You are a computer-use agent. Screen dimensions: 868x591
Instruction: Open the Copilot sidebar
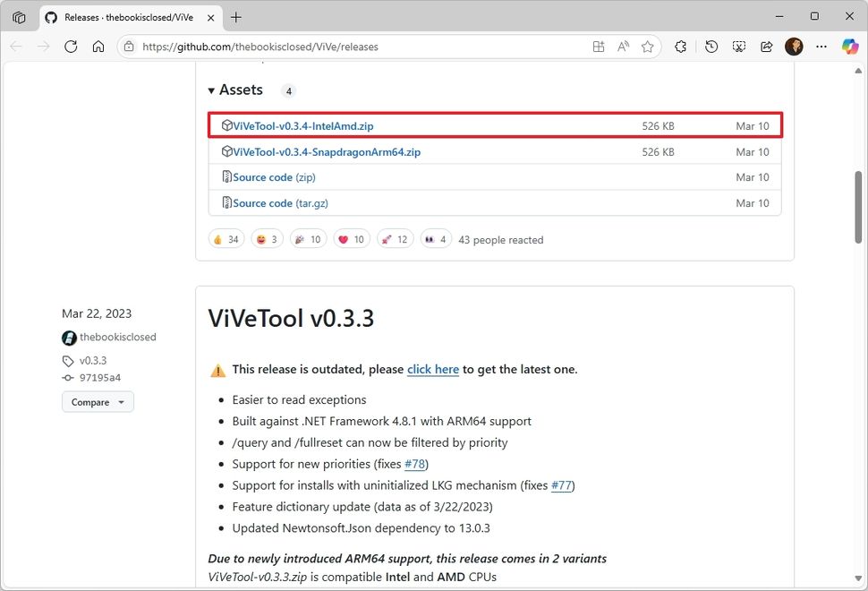849,47
